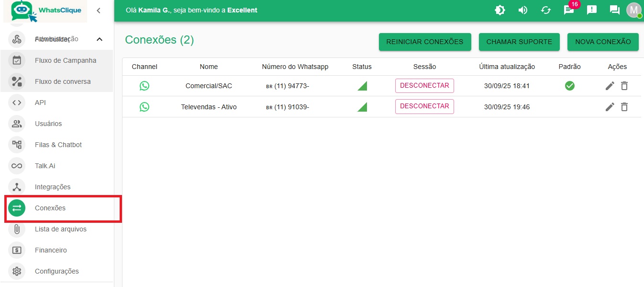Open messages icon with 16 badge

[569, 10]
